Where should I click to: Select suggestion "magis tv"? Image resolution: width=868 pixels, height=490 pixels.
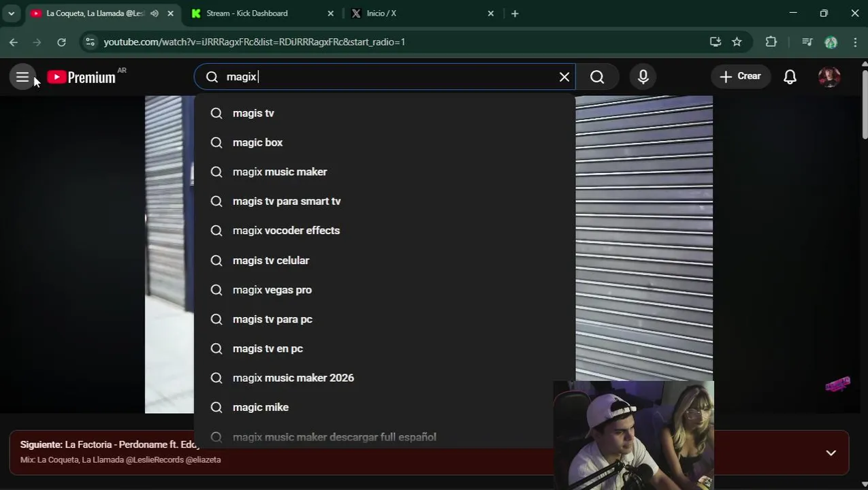pyautogui.click(x=385, y=113)
